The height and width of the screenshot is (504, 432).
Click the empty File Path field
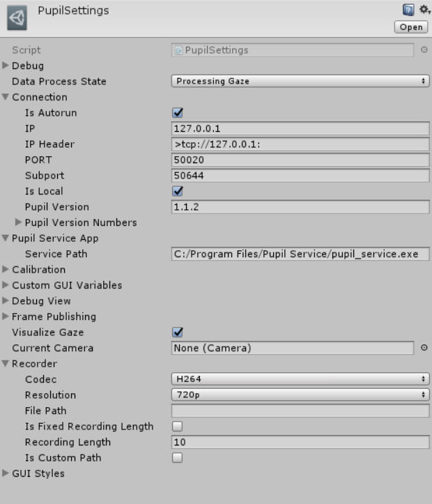coord(300,411)
